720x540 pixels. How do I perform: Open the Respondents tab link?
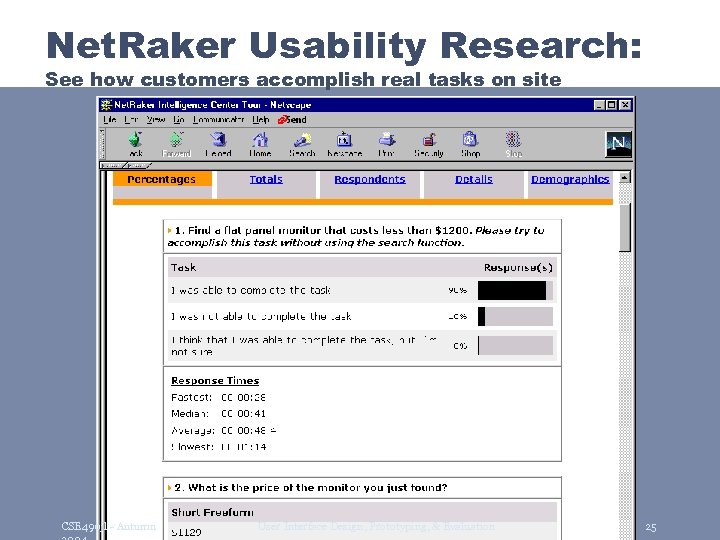coord(370,179)
